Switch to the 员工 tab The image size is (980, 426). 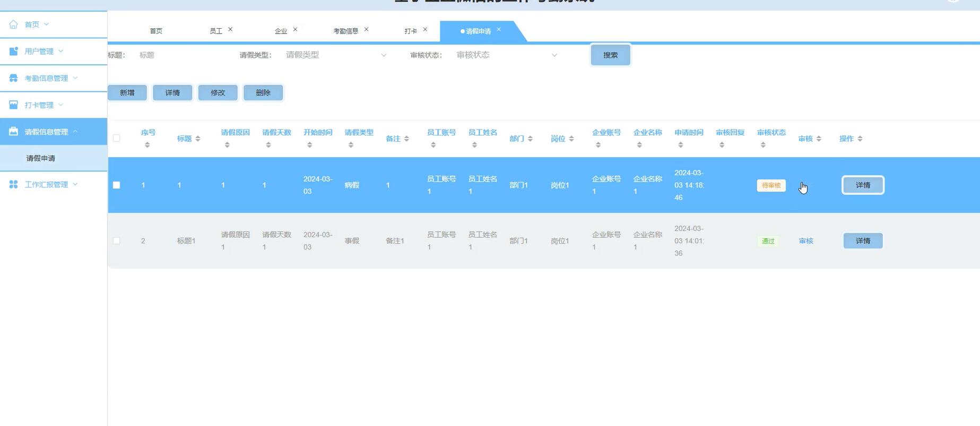tap(216, 31)
